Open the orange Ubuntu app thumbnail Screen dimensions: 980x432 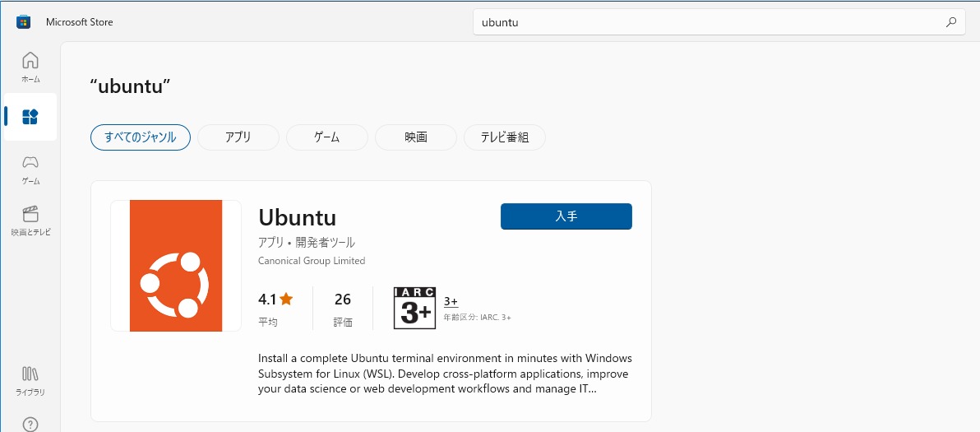click(x=176, y=266)
